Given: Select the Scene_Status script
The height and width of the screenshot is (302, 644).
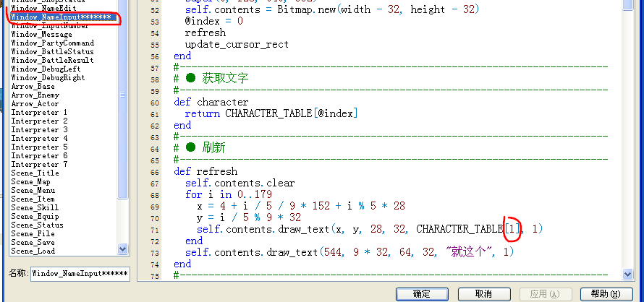Looking at the screenshot, I should pyautogui.click(x=38, y=225).
